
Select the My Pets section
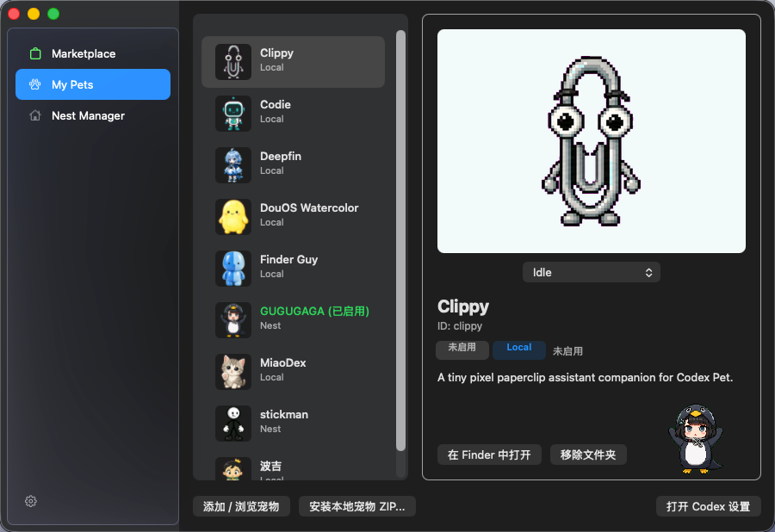[x=93, y=84]
